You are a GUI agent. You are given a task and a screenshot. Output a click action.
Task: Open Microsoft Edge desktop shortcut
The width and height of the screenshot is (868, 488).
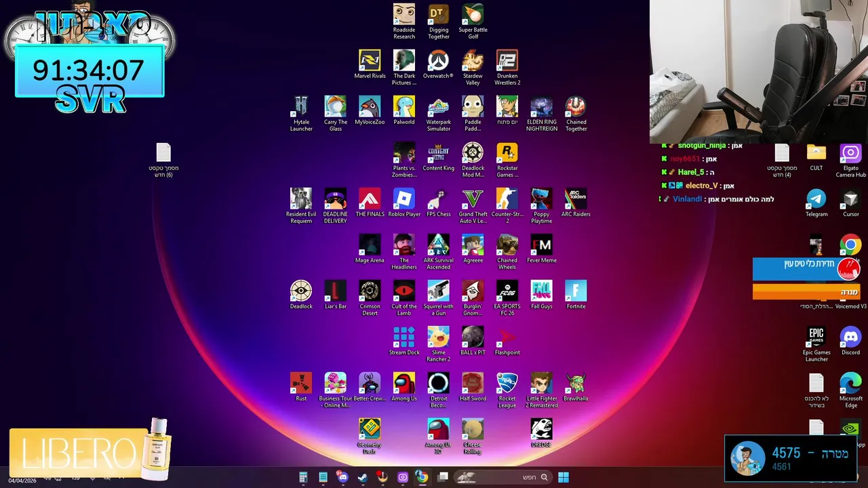click(x=850, y=390)
